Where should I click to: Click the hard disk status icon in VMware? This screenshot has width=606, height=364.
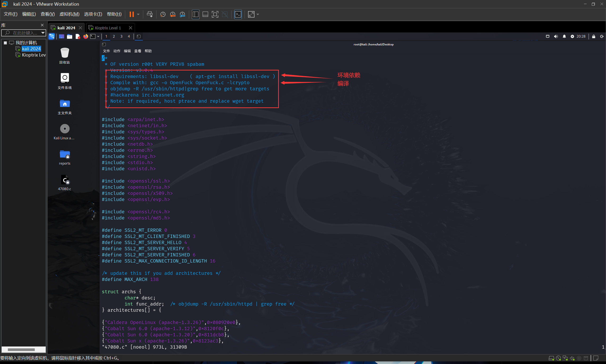(551, 358)
